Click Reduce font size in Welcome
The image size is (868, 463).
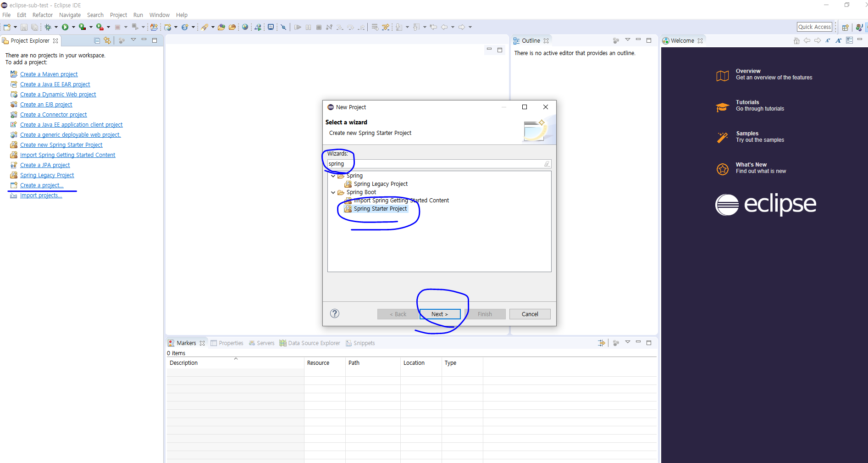click(828, 40)
